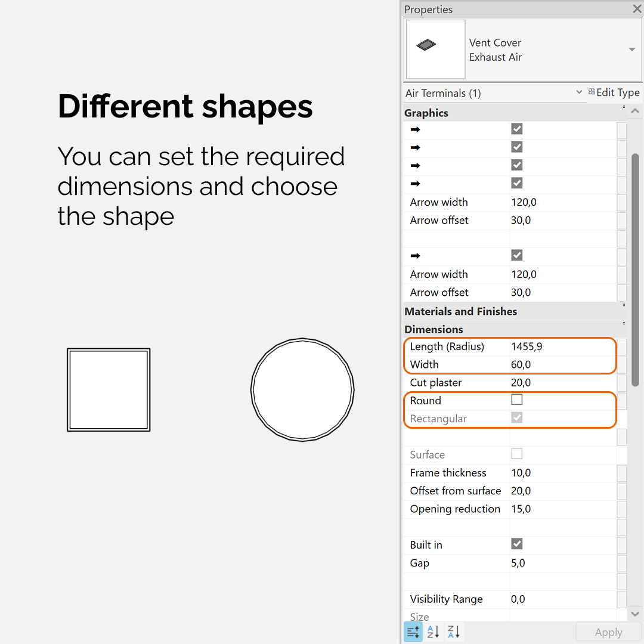Click the scroll down arrow of properties list

[635, 614]
